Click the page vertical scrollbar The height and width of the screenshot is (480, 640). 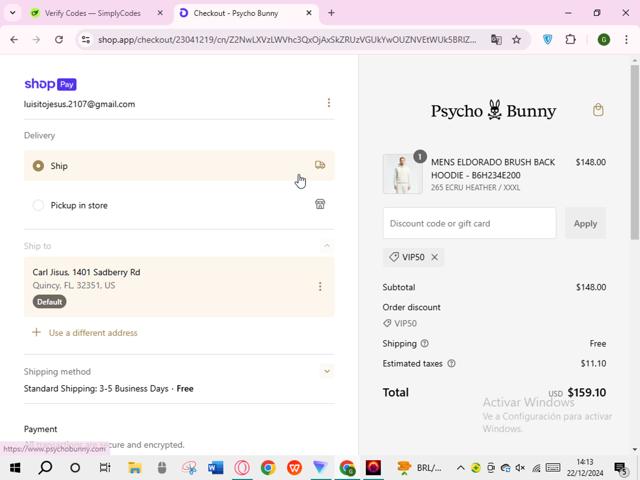click(x=634, y=152)
